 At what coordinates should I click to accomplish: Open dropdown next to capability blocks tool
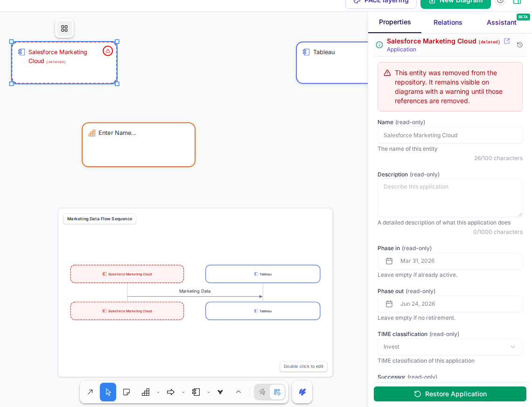[x=158, y=393]
